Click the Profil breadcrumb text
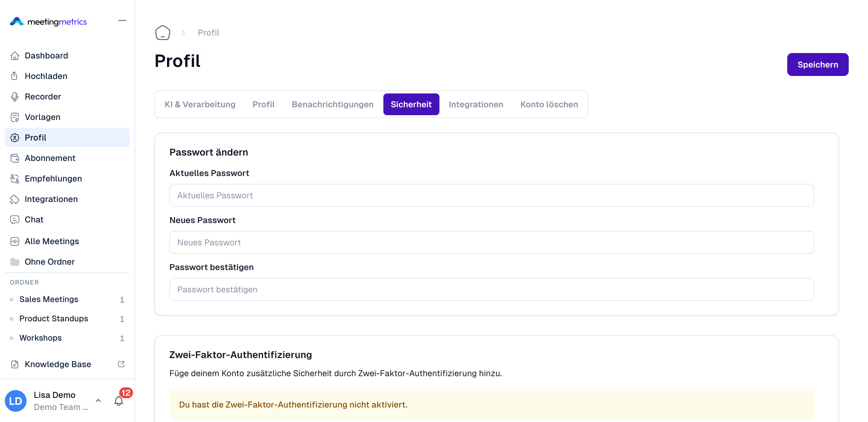 click(208, 33)
